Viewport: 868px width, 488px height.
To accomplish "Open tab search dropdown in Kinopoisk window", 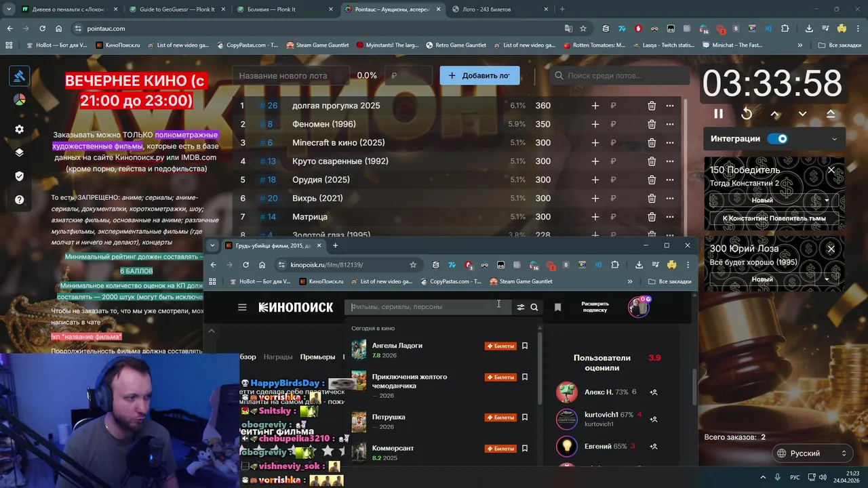I will (x=212, y=245).
